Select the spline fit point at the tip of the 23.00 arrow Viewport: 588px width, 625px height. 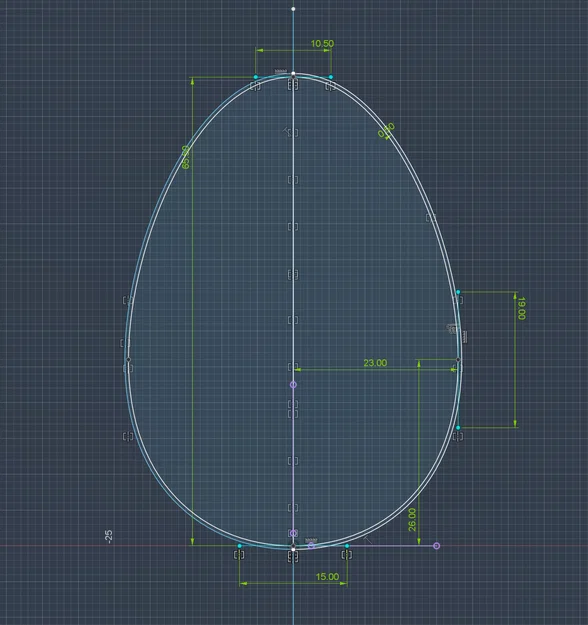click(458, 360)
